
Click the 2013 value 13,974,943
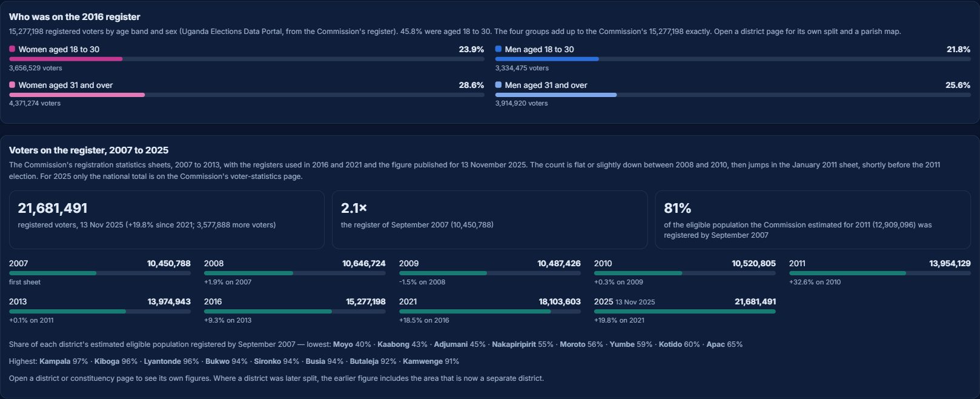click(x=169, y=301)
